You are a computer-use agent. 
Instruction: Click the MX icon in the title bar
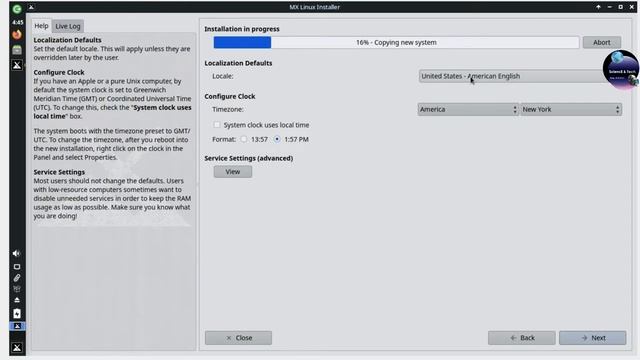coord(31,7)
